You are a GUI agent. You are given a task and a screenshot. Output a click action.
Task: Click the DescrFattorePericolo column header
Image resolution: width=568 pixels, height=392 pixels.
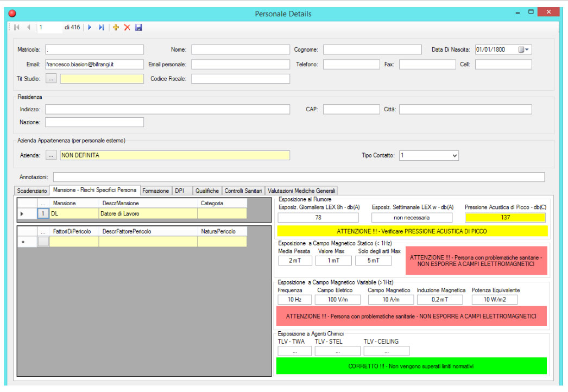(x=148, y=231)
